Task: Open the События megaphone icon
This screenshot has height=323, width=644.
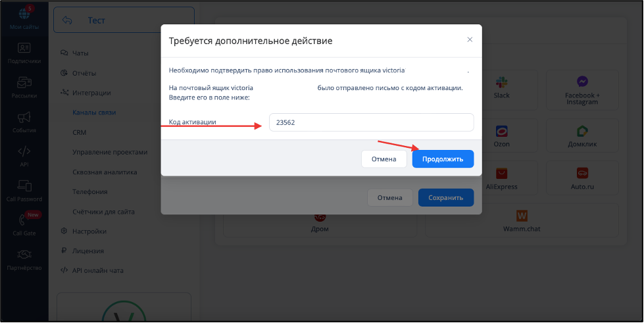Action: pos(24,118)
